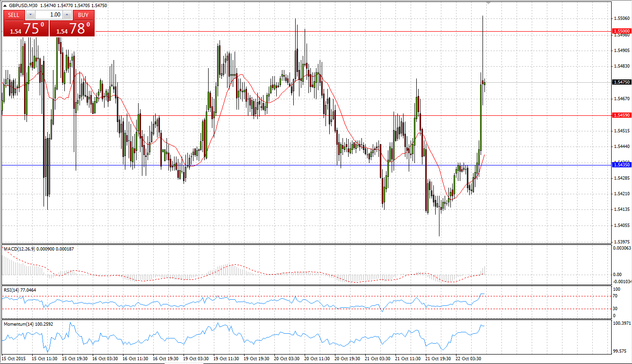Click the 19 Oct 19:30 time label
Image resolution: width=632 pixels, height=364 pixels.
[x=257, y=359]
